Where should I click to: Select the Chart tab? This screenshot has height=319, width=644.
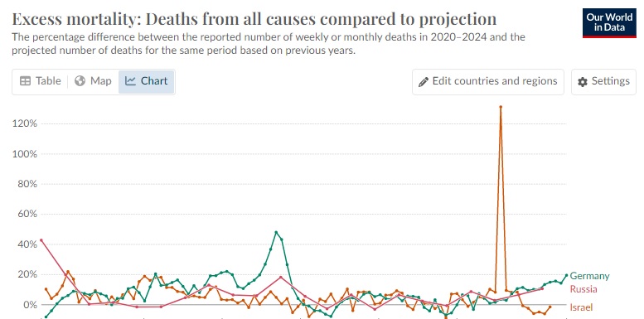146,81
